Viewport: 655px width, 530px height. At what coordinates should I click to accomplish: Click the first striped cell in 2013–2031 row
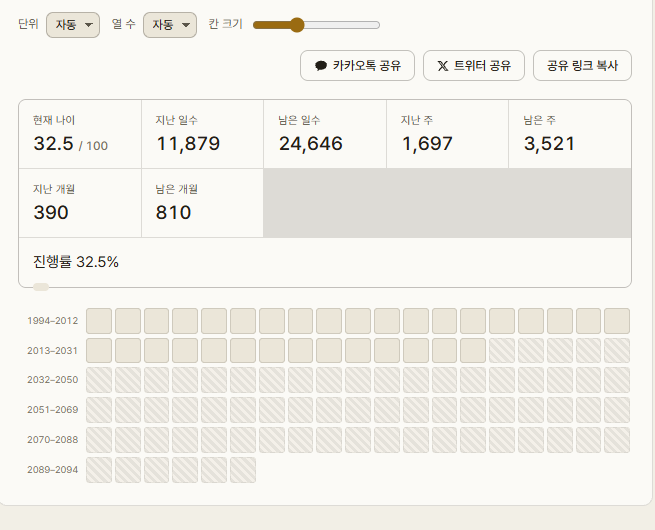tap(502, 350)
